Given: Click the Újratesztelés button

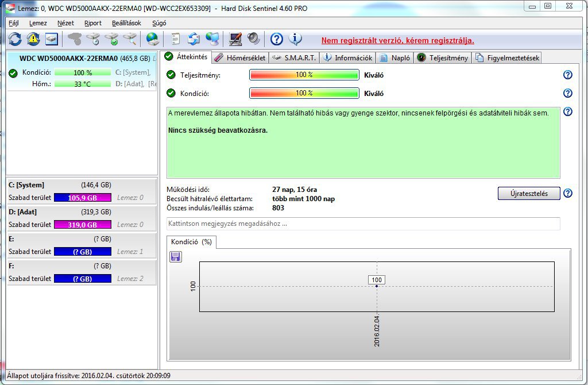Looking at the screenshot, I should click(529, 194).
